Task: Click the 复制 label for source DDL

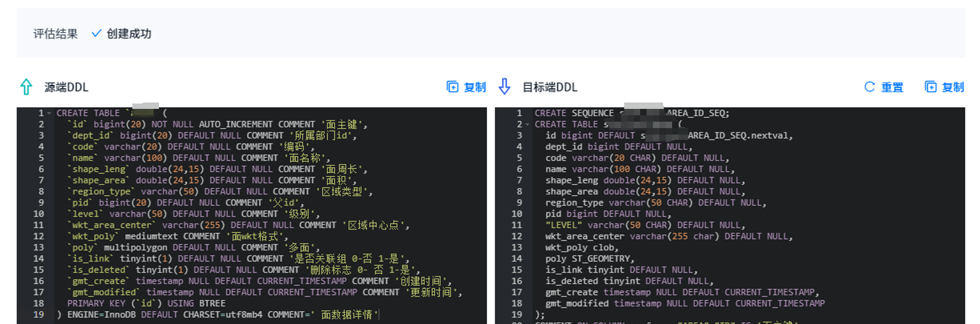Action: [x=475, y=87]
